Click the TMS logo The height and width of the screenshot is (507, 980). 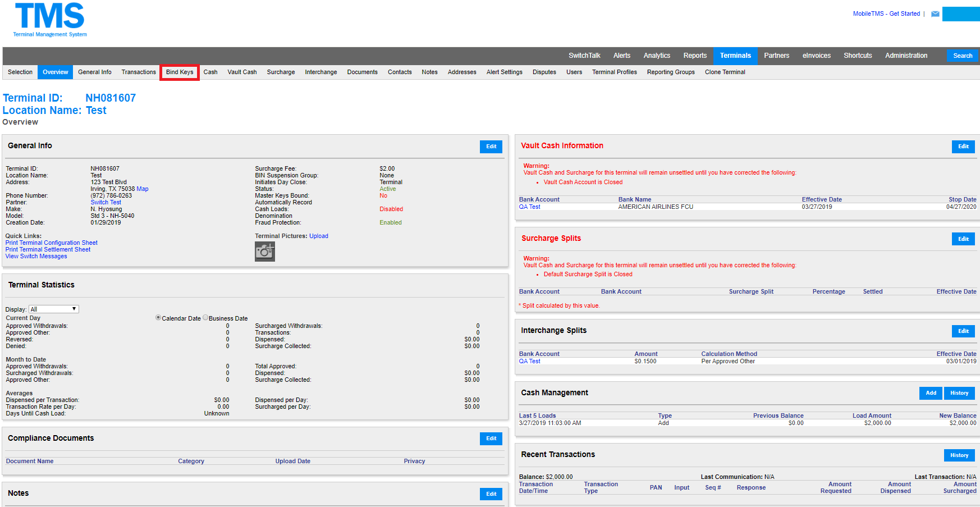tap(50, 20)
